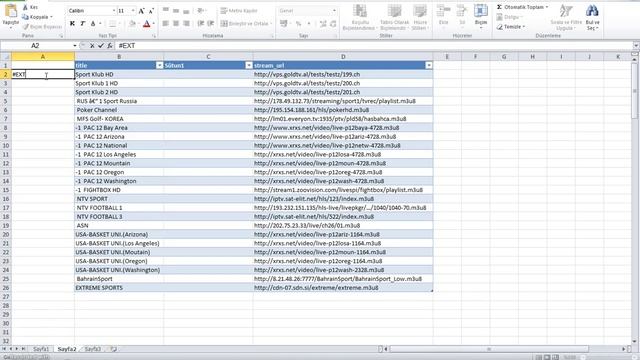Click the red font color A
Viewport: 640px width, 360px height.
tap(147, 24)
